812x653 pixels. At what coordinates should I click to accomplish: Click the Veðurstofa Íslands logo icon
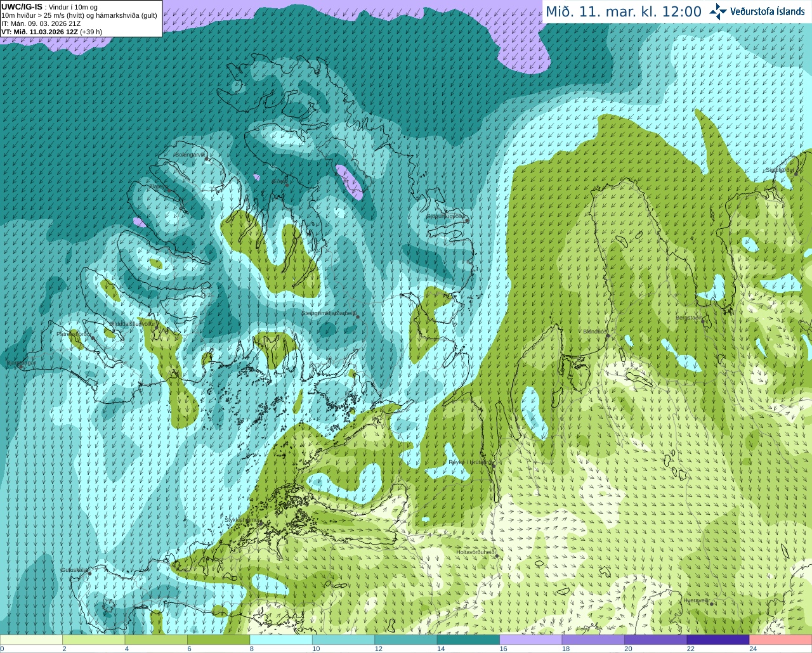(718, 11)
